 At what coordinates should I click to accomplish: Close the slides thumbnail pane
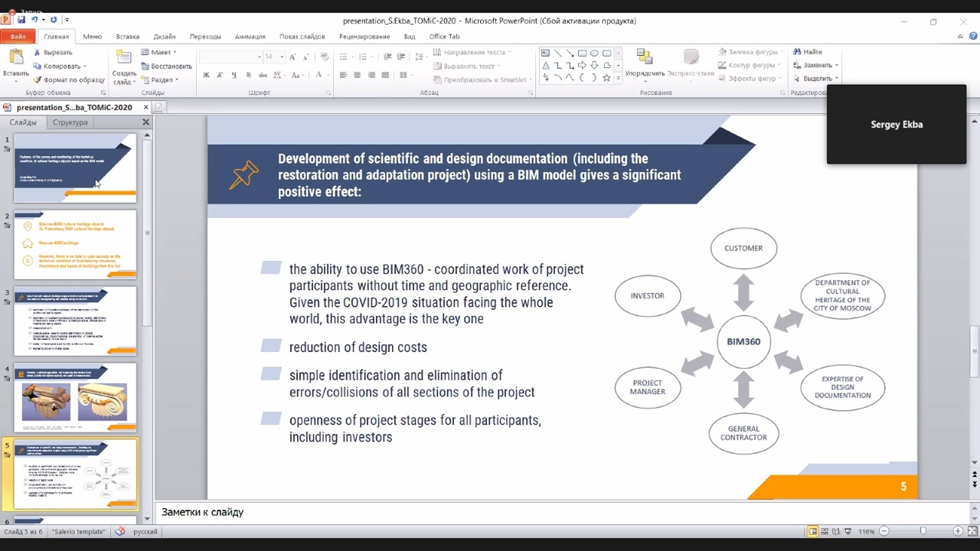coord(145,122)
